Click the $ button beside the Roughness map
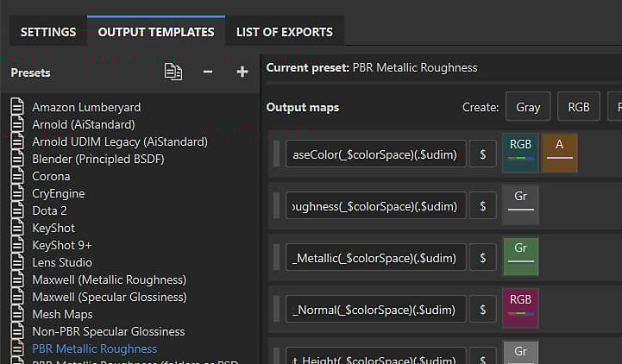622x364 pixels. (483, 204)
